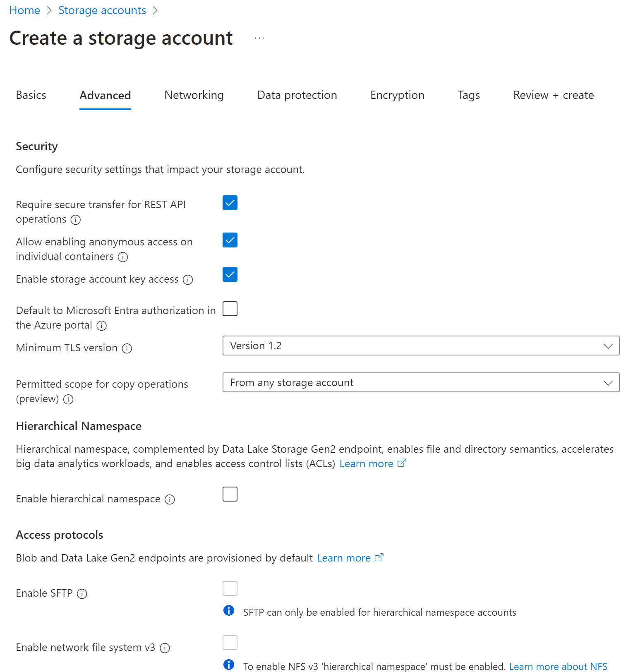Show info for permitted scope for copy operations

(68, 399)
